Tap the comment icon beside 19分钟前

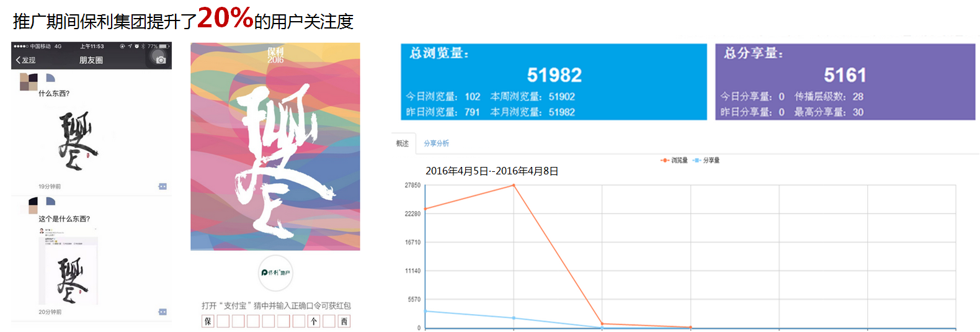(163, 186)
